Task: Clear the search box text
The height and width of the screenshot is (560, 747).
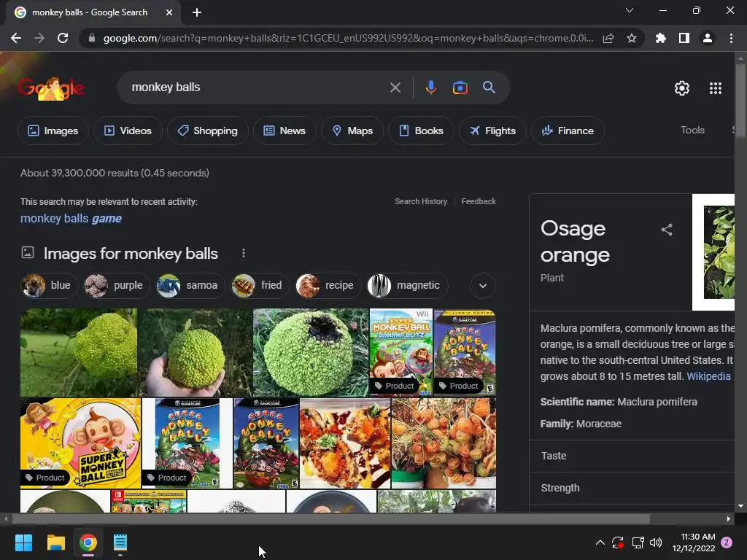Action: pyautogui.click(x=395, y=87)
